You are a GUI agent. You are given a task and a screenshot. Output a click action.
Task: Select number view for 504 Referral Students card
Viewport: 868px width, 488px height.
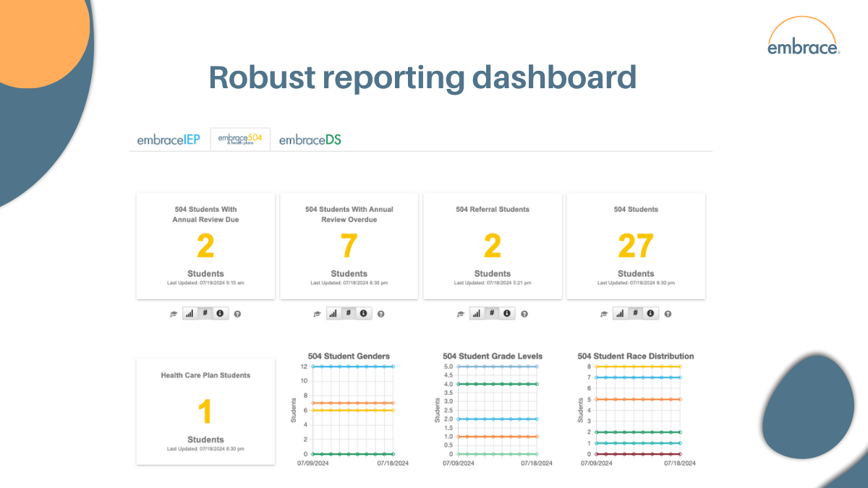(x=491, y=313)
